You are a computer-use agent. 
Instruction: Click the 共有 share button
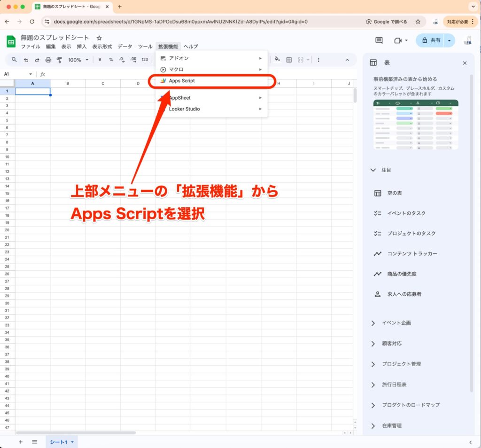click(x=431, y=40)
